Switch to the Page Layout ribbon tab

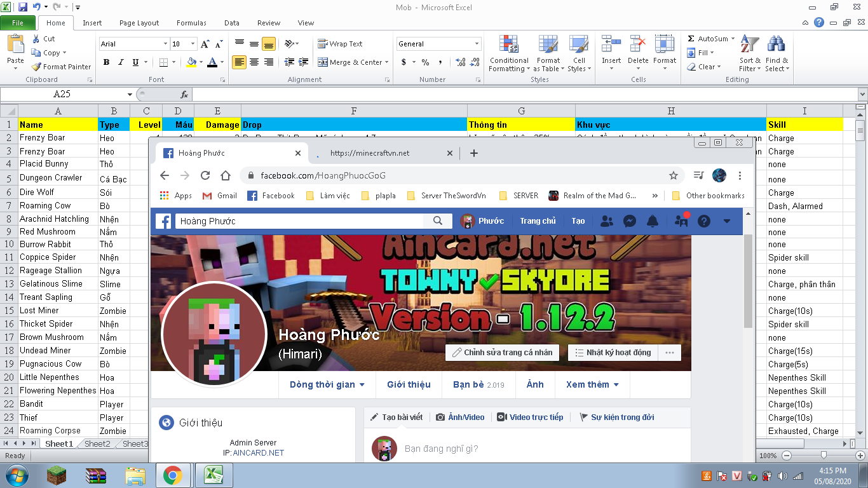point(139,23)
